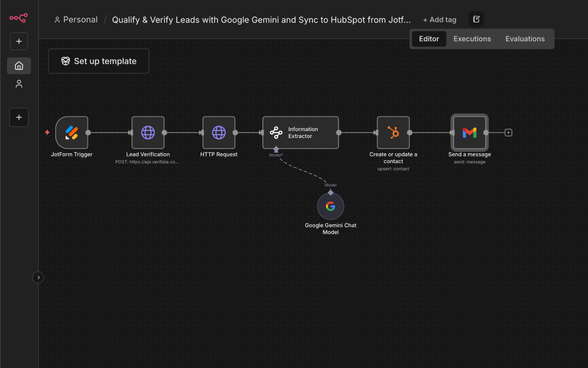Switch to the Evaluations tab
Viewport: 588px width, 368px height.
click(x=525, y=39)
